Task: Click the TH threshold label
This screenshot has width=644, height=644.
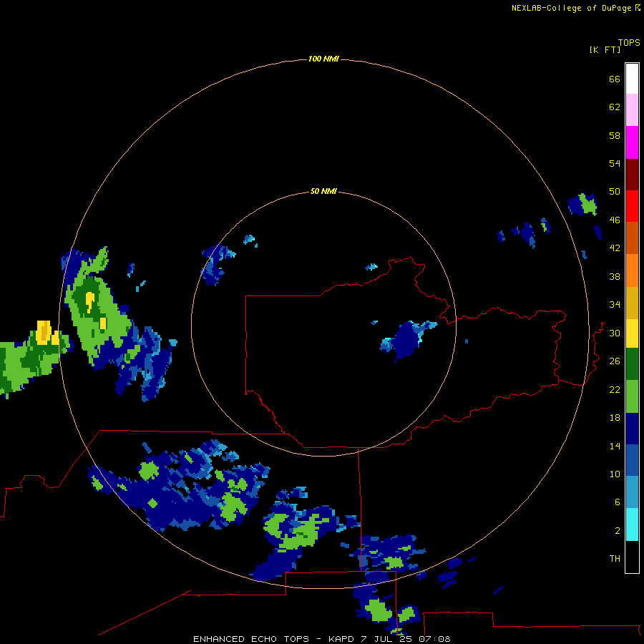Action: [x=615, y=559]
